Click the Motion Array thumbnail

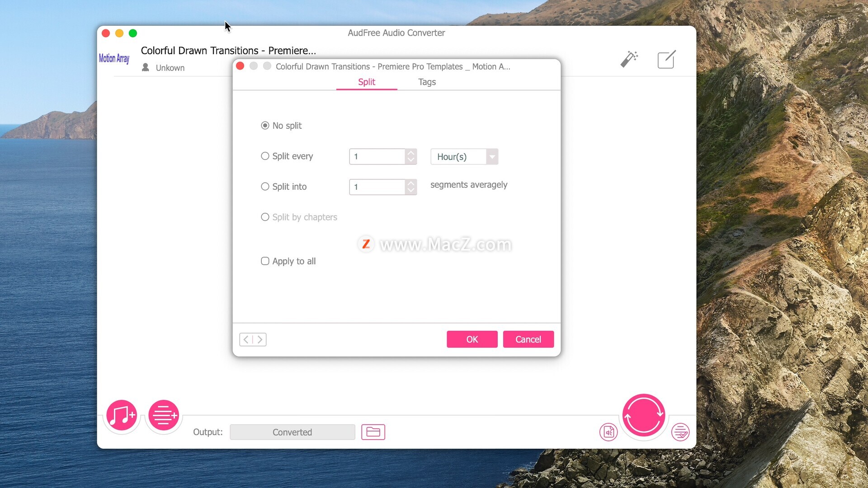click(x=114, y=58)
